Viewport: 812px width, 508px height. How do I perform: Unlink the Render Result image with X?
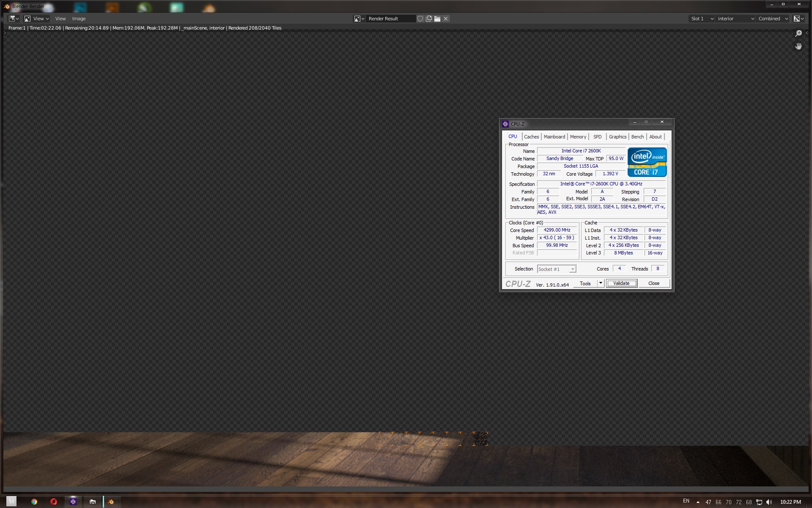click(x=446, y=19)
